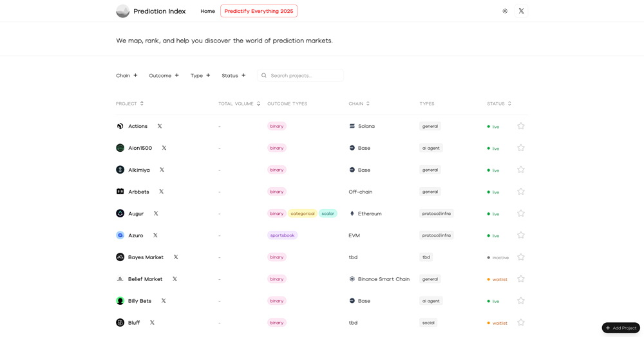Click the Add Project button
The height and width of the screenshot is (337, 644).
621,328
